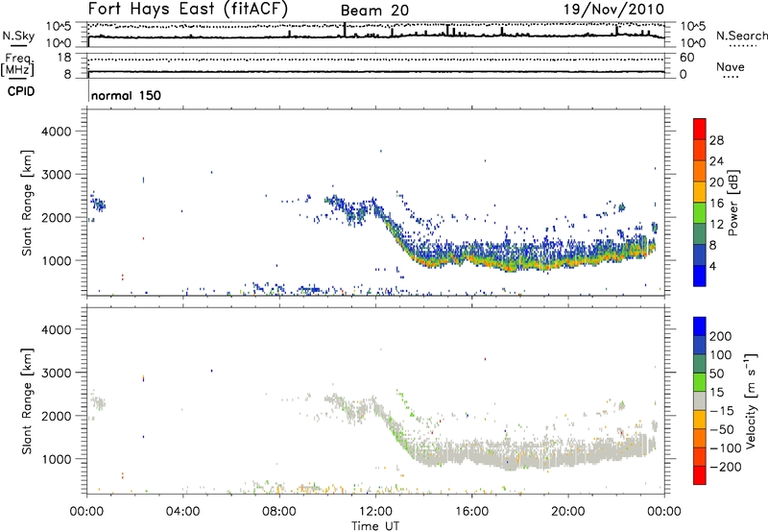This screenshot has height=532, width=768.
Task: Click the "08:00" time tick label
Action: pos(278,512)
